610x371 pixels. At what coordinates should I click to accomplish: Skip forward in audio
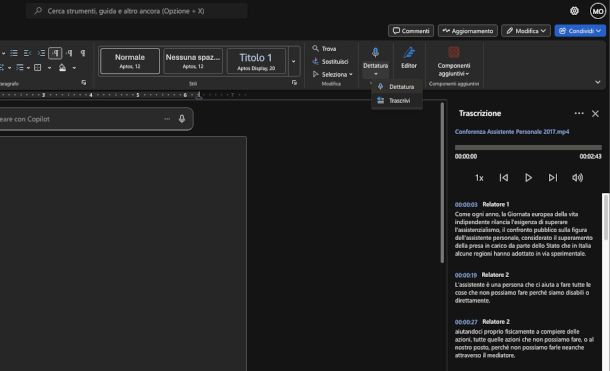coord(553,178)
